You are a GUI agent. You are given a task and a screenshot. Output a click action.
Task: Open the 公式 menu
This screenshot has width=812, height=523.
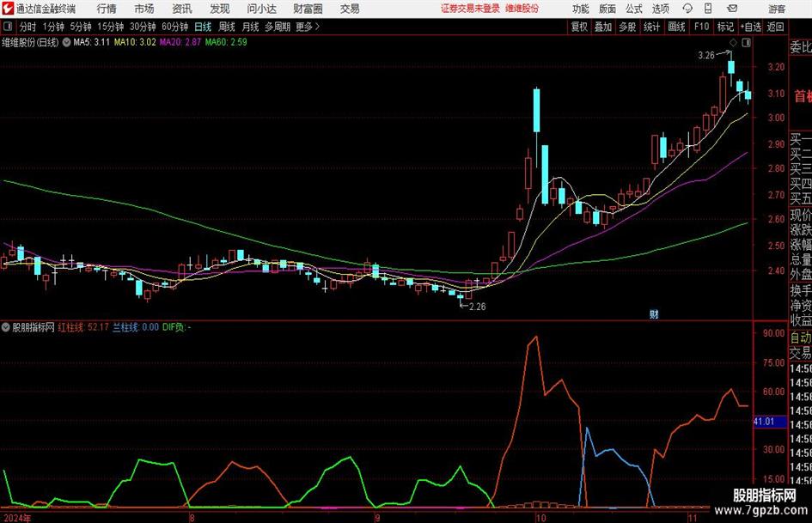pyautogui.click(x=634, y=9)
